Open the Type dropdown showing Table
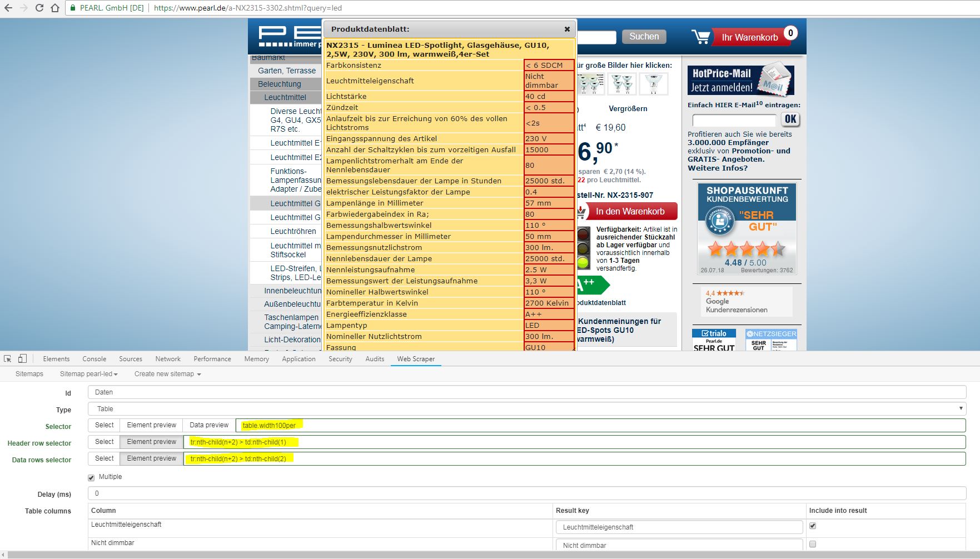The image size is (980, 559). pyautogui.click(x=526, y=409)
